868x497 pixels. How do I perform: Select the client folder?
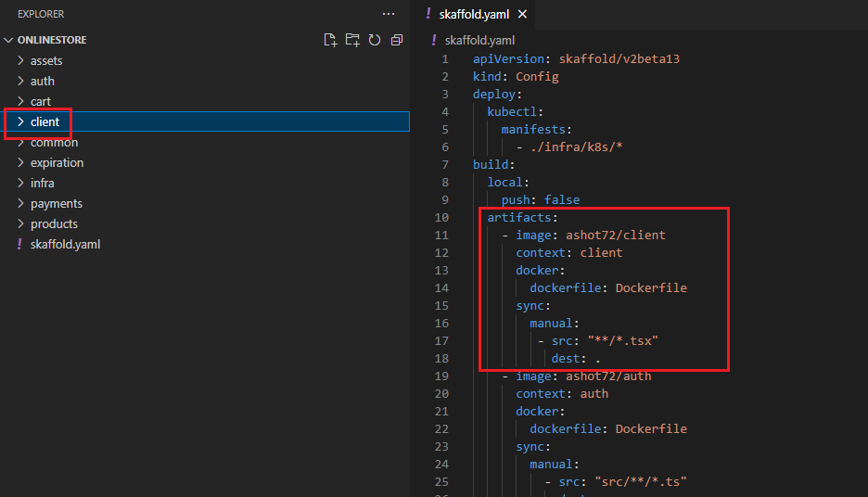pyautogui.click(x=45, y=122)
